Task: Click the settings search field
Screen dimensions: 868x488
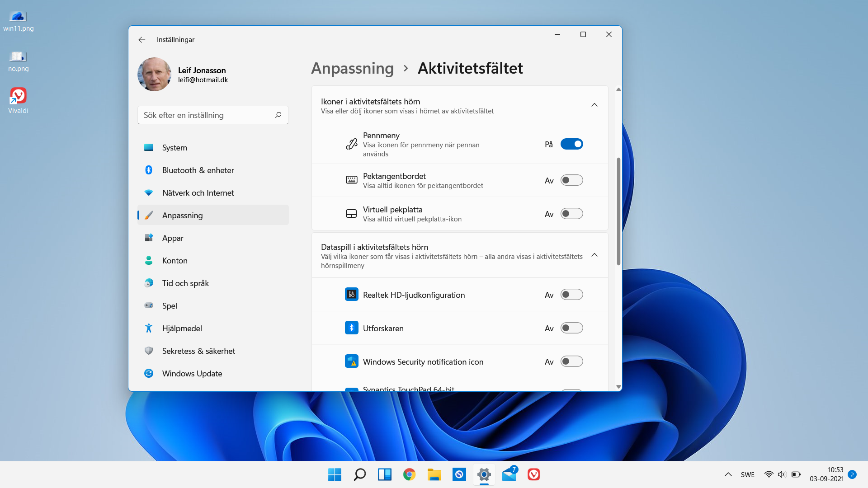Action: pos(208,115)
